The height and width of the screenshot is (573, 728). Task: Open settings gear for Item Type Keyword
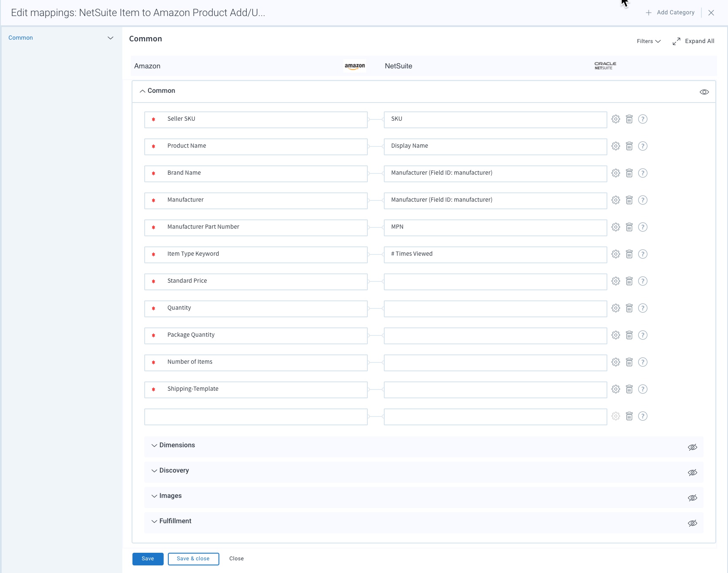coord(616,254)
